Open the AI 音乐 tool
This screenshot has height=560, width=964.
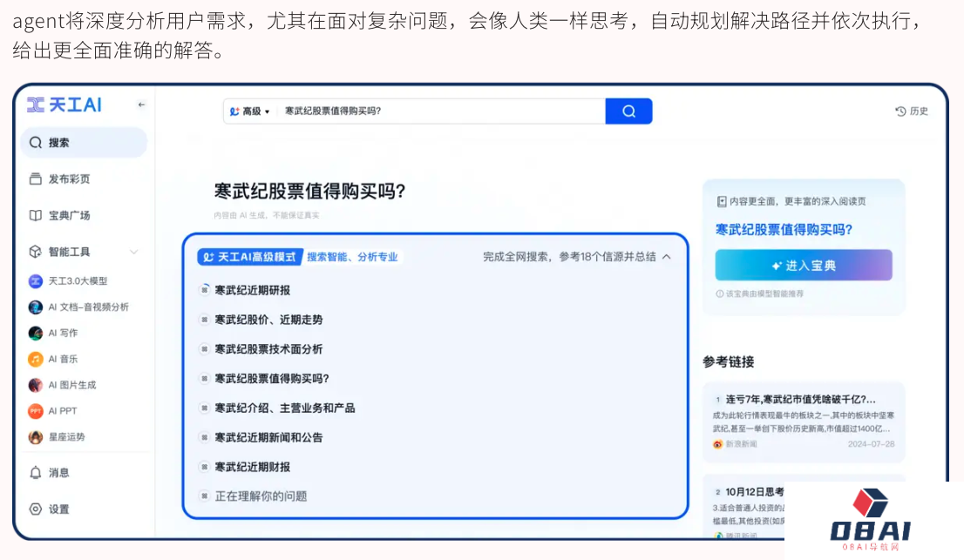point(62,359)
